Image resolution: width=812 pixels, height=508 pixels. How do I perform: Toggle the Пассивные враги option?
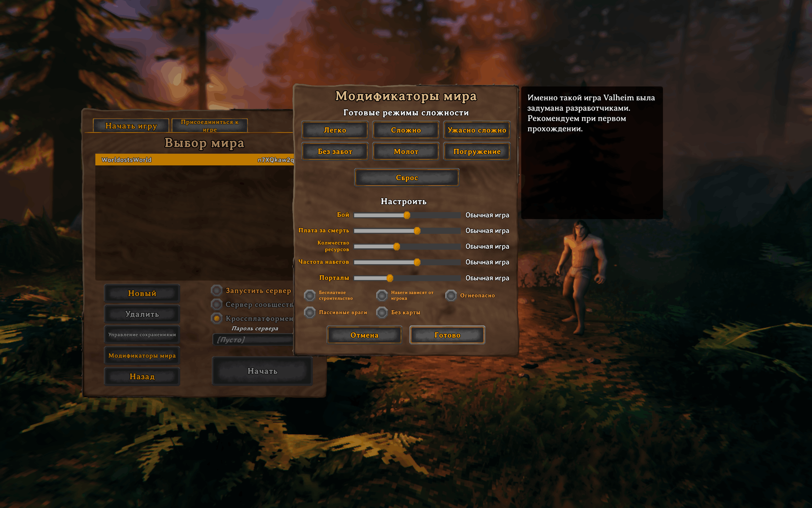point(310,313)
